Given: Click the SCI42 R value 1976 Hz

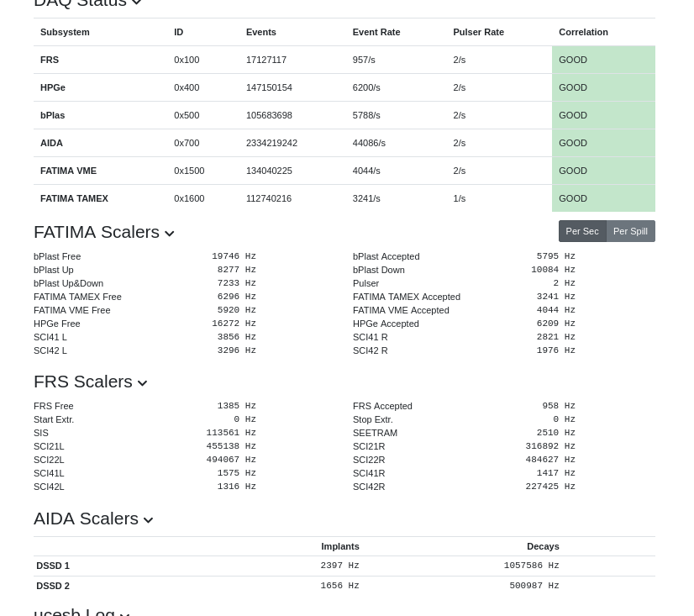Looking at the screenshot, I should point(555,350).
